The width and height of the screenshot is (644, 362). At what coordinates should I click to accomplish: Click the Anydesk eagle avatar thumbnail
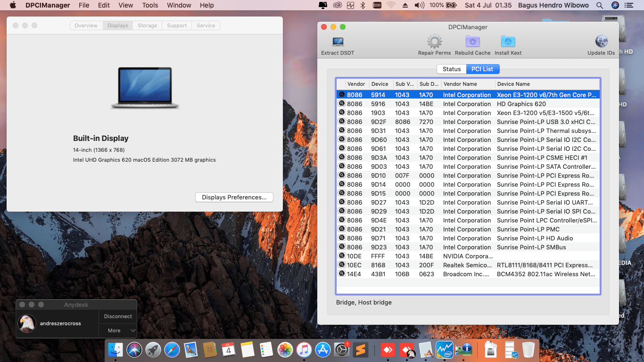tap(26, 323)
